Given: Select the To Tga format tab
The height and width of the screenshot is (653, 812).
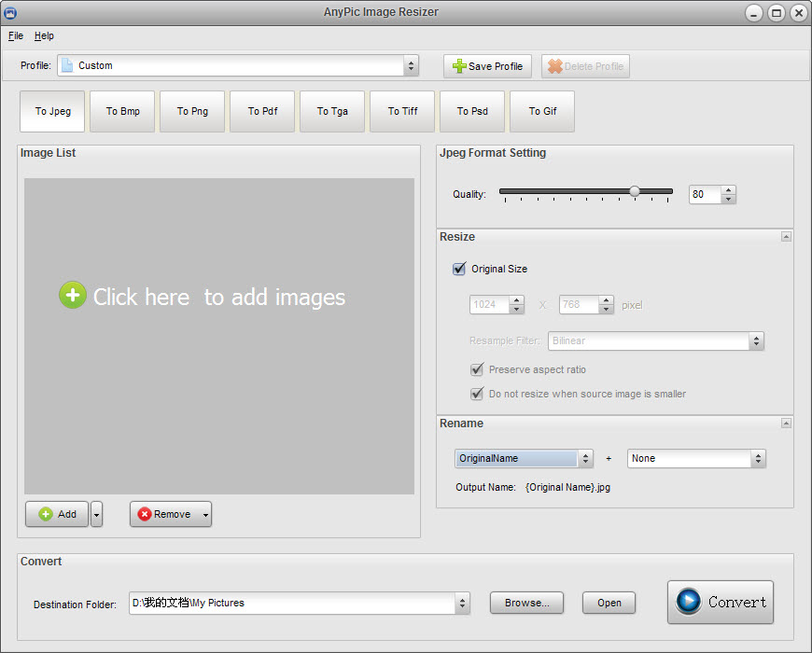Looking at the screenshot, I should (332, 111).
